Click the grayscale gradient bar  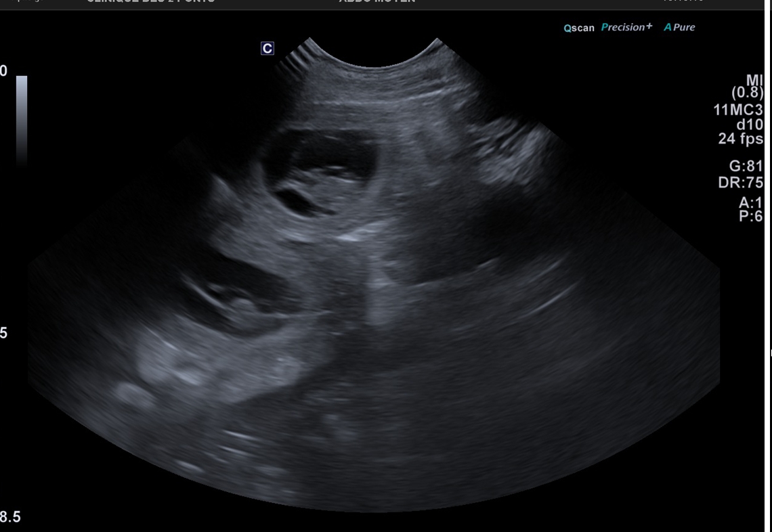[x=22, y=118]
